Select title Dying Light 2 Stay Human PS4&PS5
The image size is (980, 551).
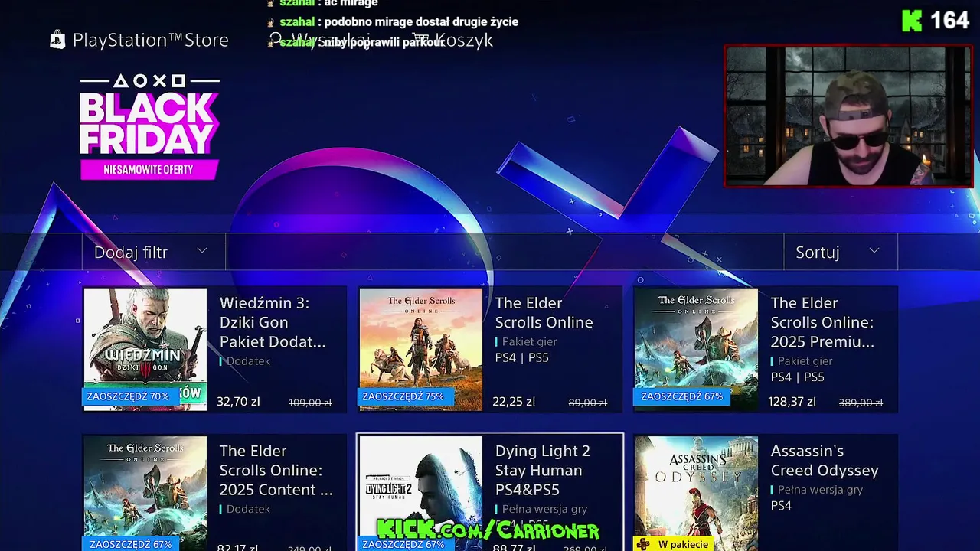[543, 470]
